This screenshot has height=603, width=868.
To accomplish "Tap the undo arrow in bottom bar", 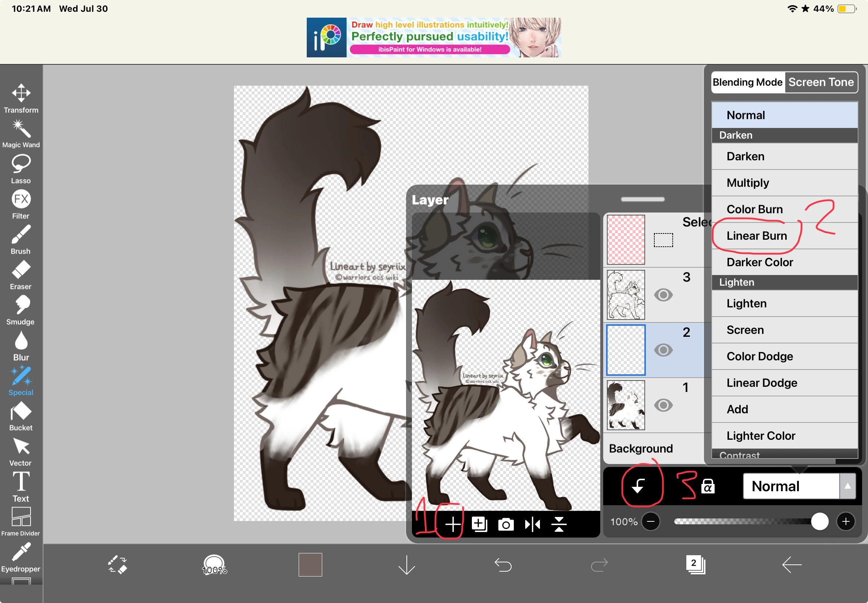I will tap(503, 565).
